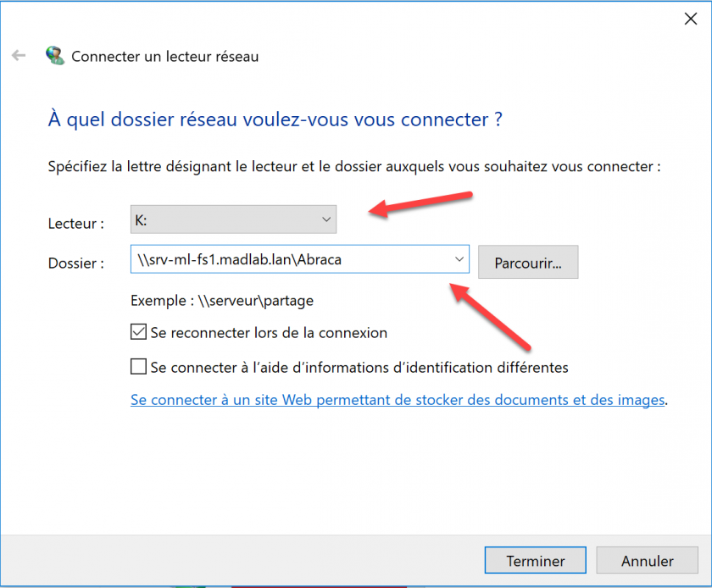
Task: Click the red arrow pointing at Dossier field
Action: click(491, 316)
